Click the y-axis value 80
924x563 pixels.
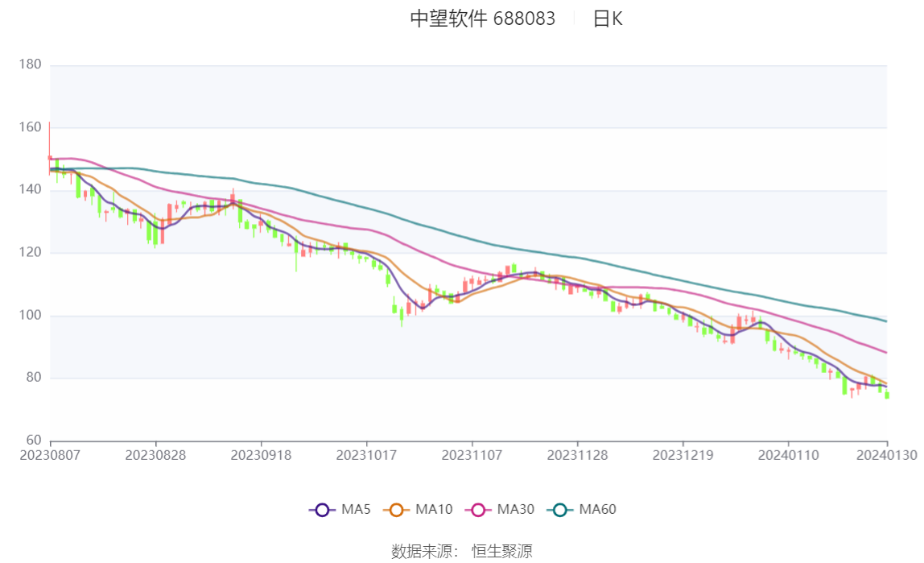coord(34,378)
